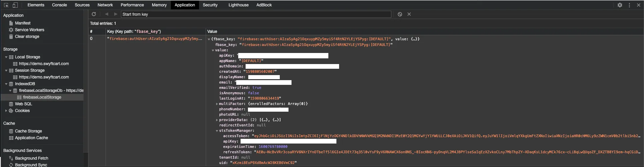Click the isAnonymous false value
Screen dimensions: 644x167
(253, 93)
